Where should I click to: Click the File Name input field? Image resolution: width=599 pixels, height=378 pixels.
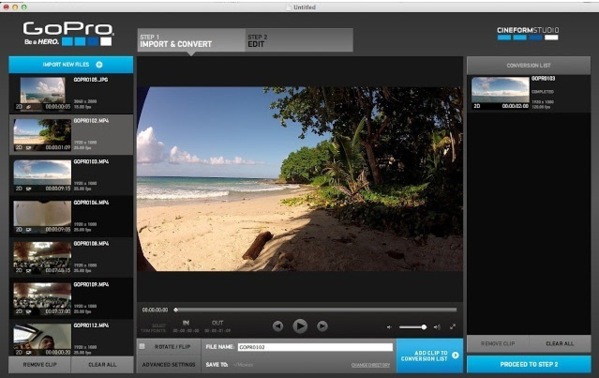[315, 347]
